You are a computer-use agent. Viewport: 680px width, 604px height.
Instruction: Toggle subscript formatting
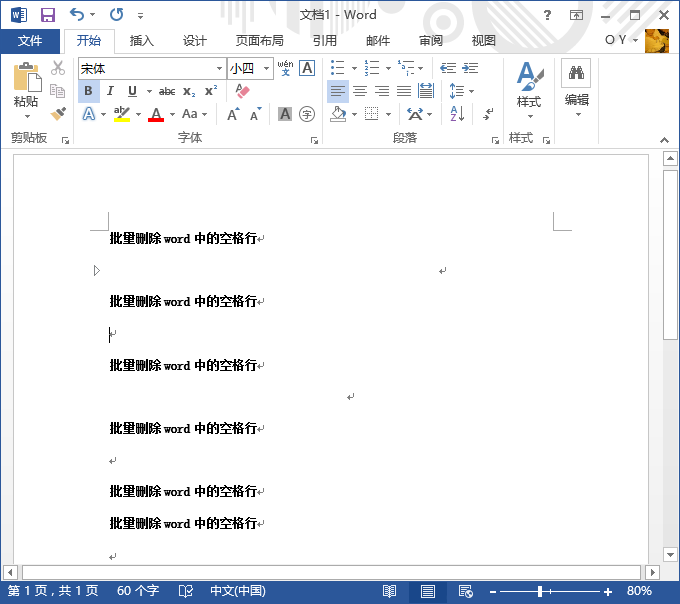click(x=189, y=91)
